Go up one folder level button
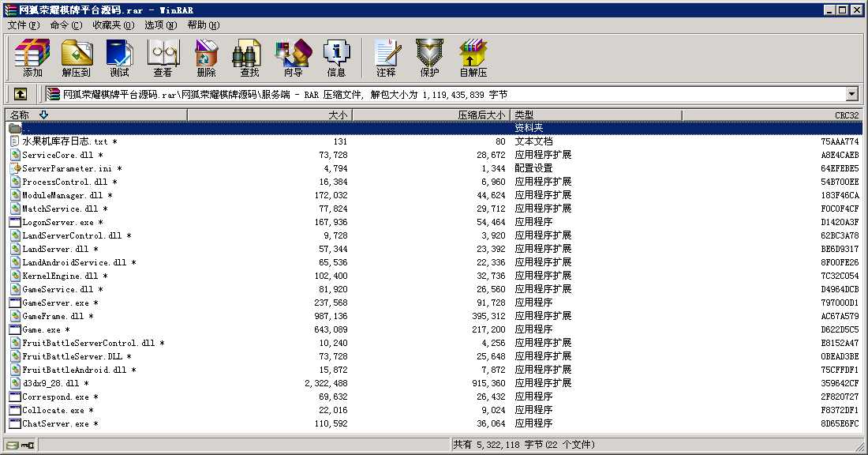This screenshot has height=455, width=868. point(20,94)
